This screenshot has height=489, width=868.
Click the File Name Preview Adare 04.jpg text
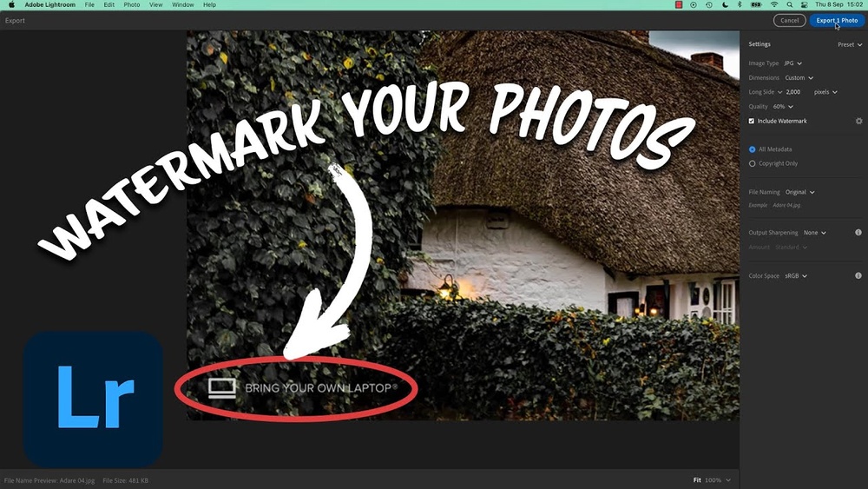click(49, 480)
